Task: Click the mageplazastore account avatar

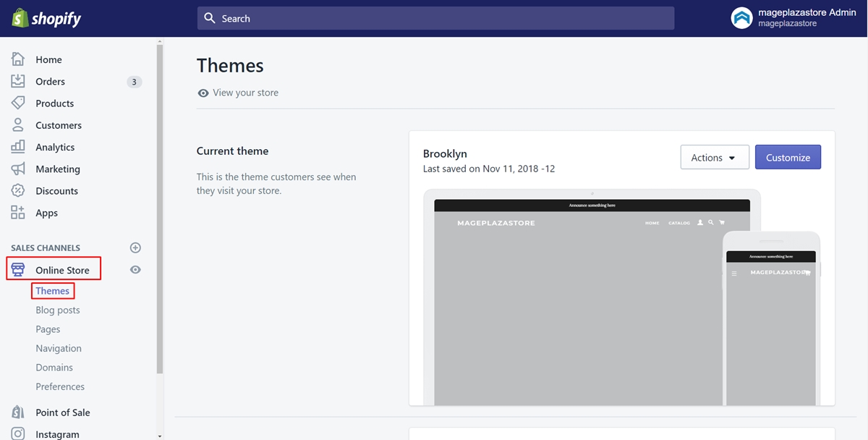Action: tap(742, 18)
